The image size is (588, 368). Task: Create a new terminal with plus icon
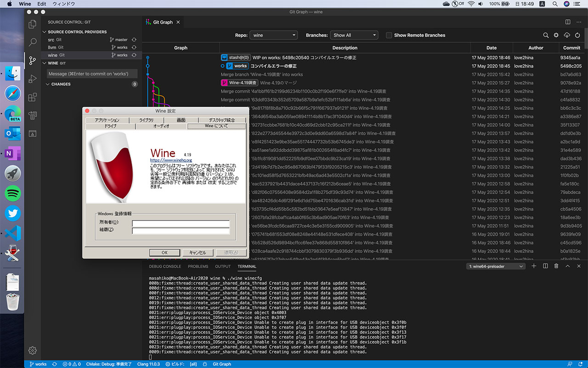pos(534,266)
